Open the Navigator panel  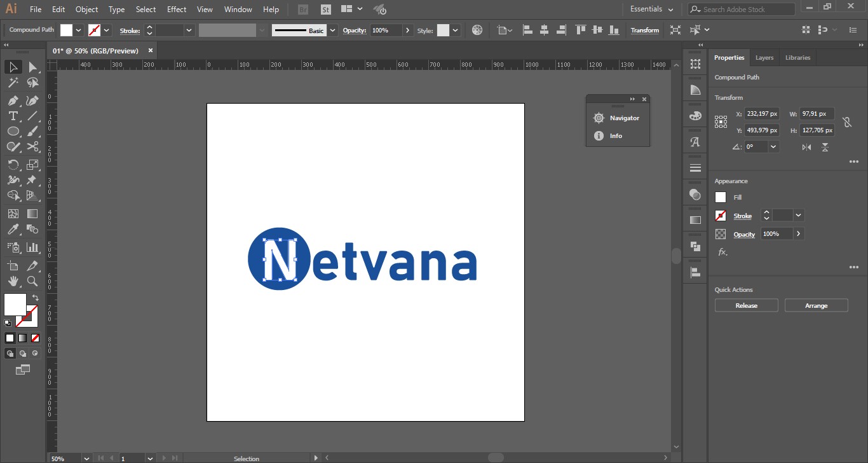pyautogui.click(x=617, y=118)
